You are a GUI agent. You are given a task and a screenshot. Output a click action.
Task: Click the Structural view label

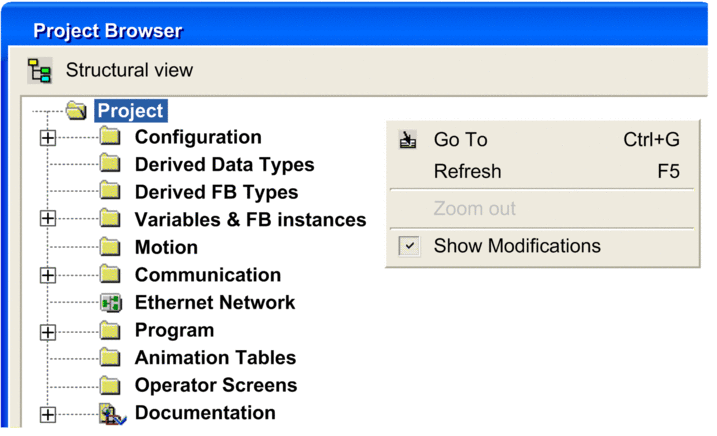[129, 70]
